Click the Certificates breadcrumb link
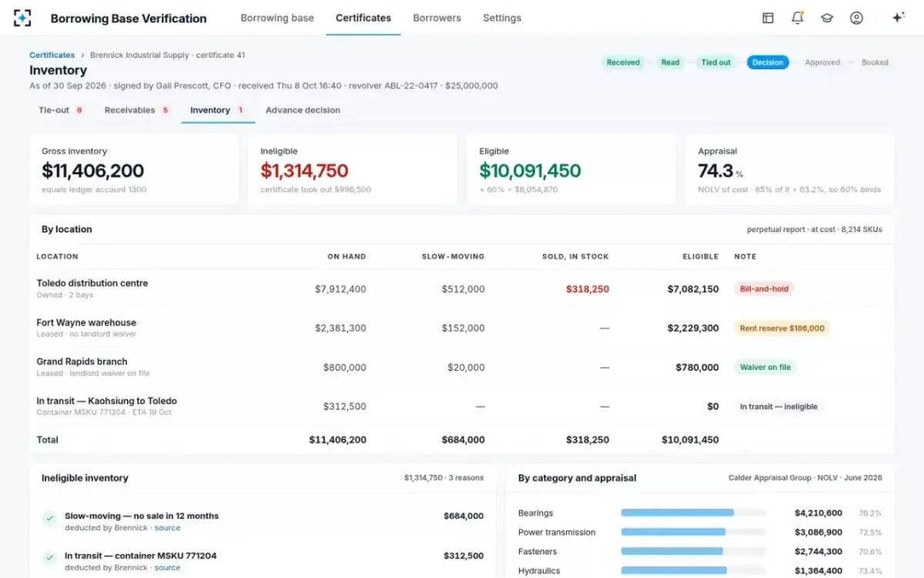This screenshot has height=578, width=924. click(52, 55)
